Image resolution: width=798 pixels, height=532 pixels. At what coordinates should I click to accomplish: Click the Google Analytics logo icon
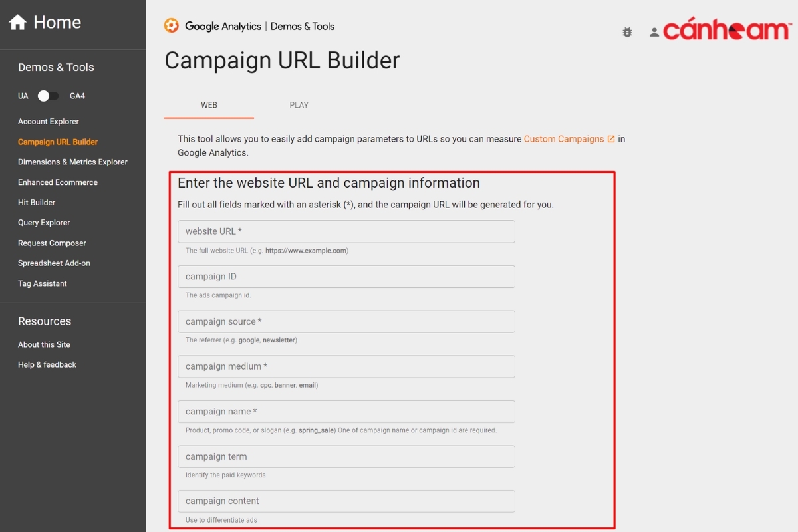point(172,26)
